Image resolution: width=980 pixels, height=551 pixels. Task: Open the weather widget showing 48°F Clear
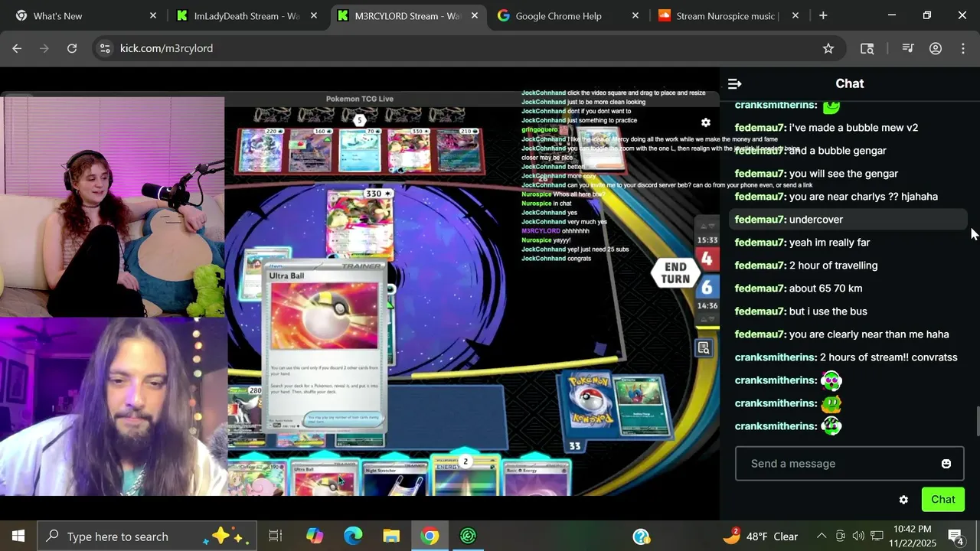[760, 536]
